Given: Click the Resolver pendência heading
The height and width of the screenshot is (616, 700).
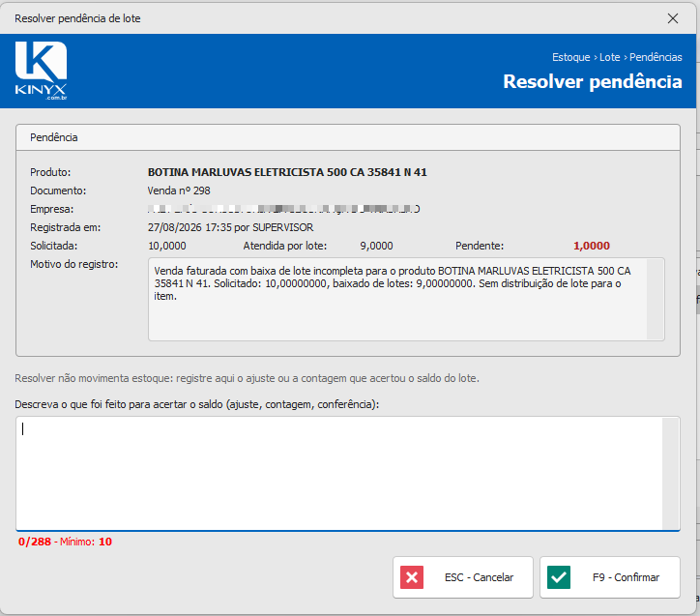Looking at the screenshot, I should tap(593, 81).
